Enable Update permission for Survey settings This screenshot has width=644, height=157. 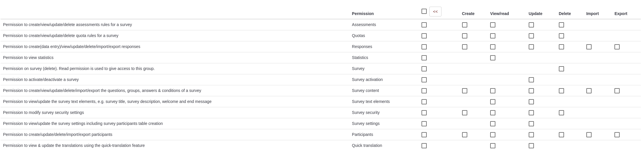coord(531,124)
